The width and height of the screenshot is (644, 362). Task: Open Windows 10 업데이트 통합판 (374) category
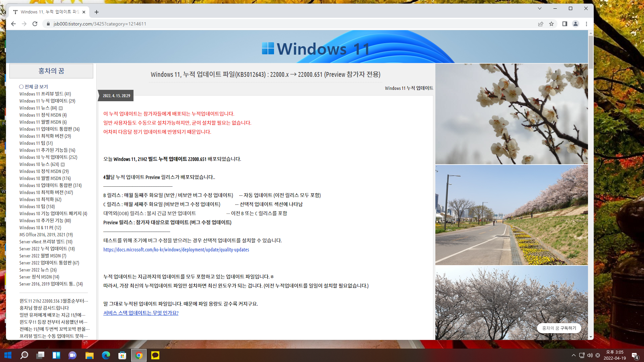(x=50, y=185)
